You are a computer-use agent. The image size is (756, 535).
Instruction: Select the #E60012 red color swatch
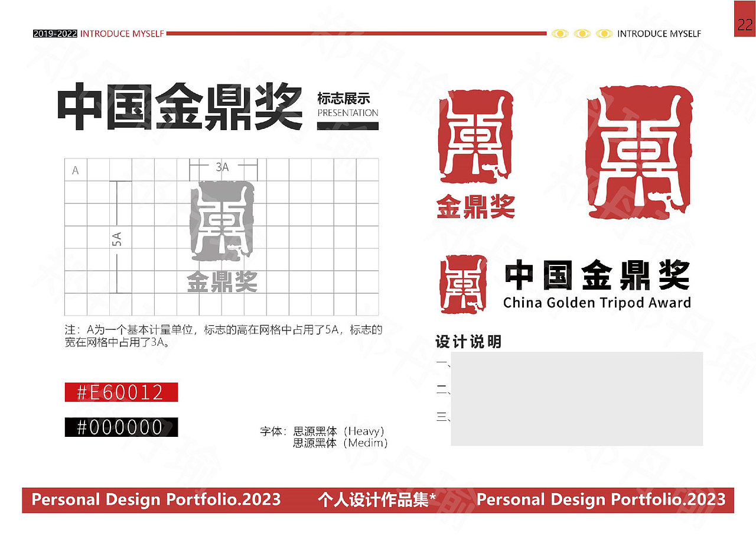pos(121,393)
